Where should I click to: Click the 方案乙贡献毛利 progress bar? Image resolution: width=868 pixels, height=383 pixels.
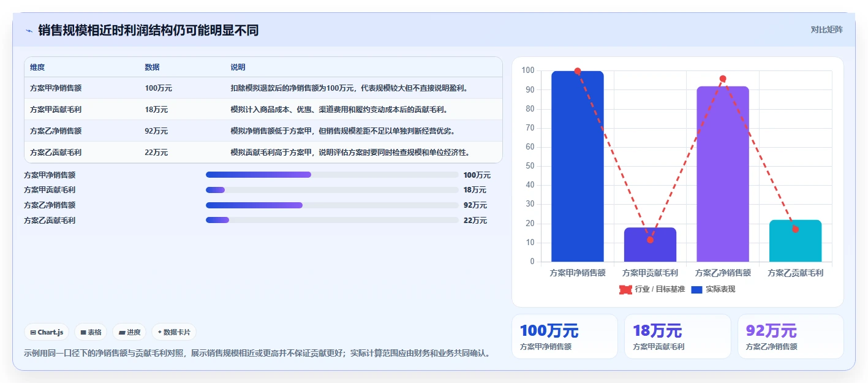(x=332, y=220)
